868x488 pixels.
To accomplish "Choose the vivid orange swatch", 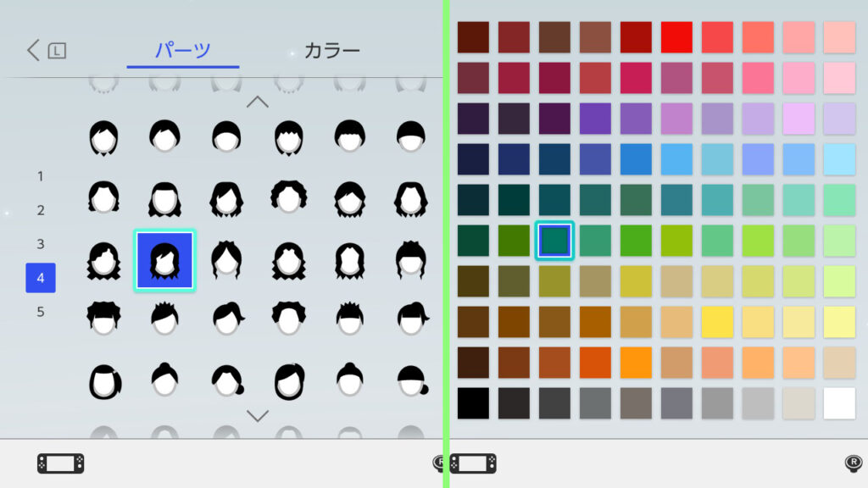I will pos(636,363).
